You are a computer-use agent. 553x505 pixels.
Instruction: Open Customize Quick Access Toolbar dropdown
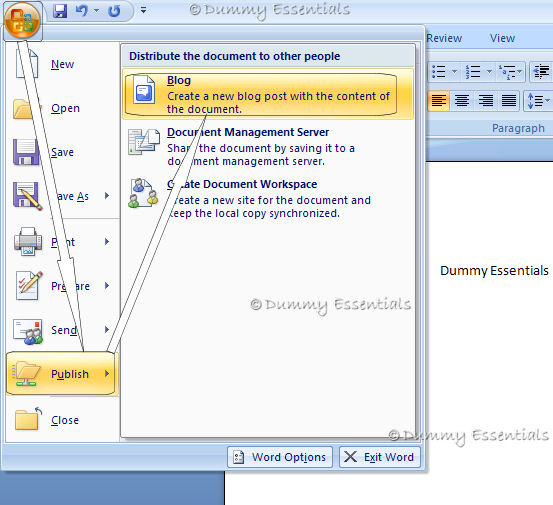pos(143,10)
